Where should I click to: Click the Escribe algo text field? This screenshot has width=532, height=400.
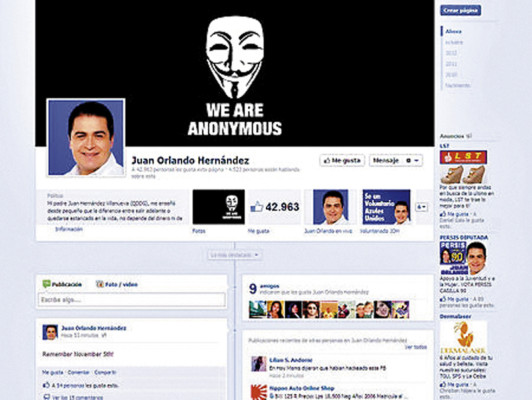point(131,300)
